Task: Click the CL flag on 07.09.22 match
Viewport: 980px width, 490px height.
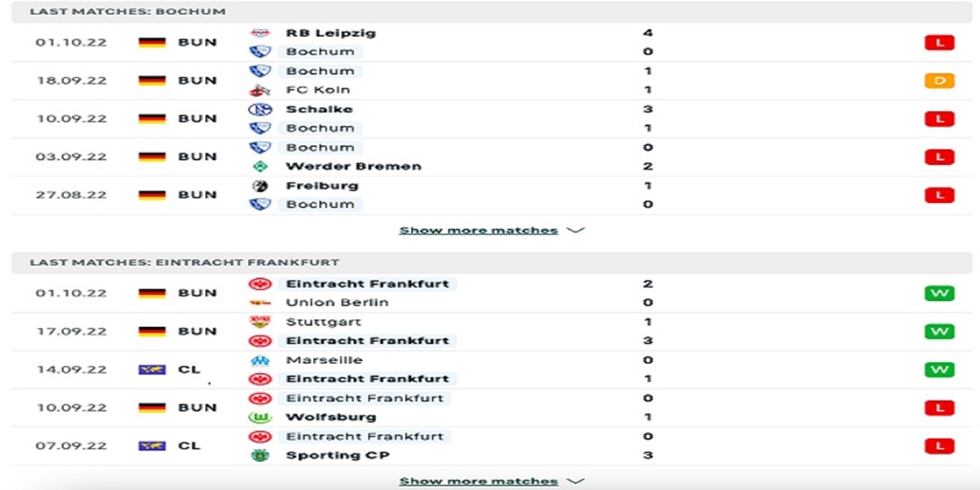Action: click(x=152, y=446)
